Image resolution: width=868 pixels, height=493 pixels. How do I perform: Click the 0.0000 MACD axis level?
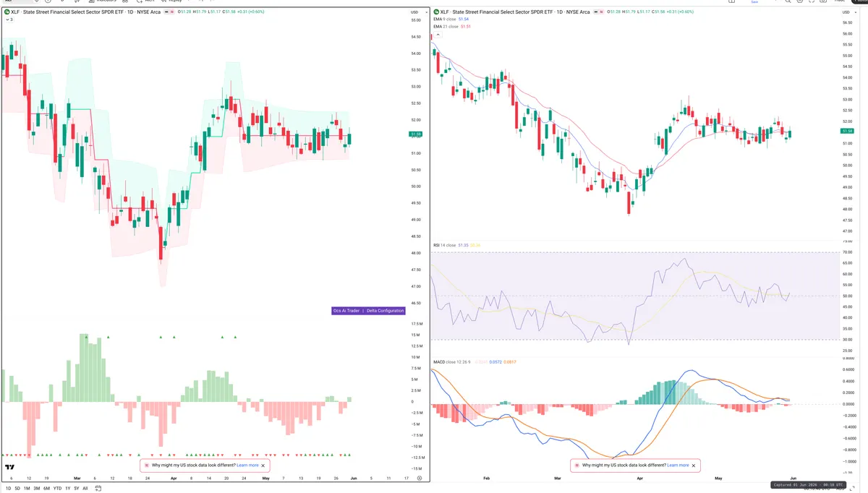pyautogui.click(x=849, y=404)
